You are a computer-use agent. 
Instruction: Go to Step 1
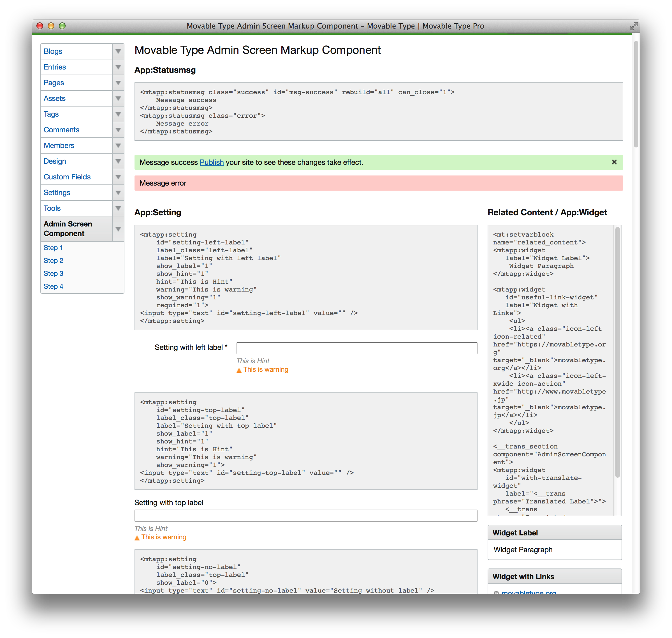pos(53,248)
